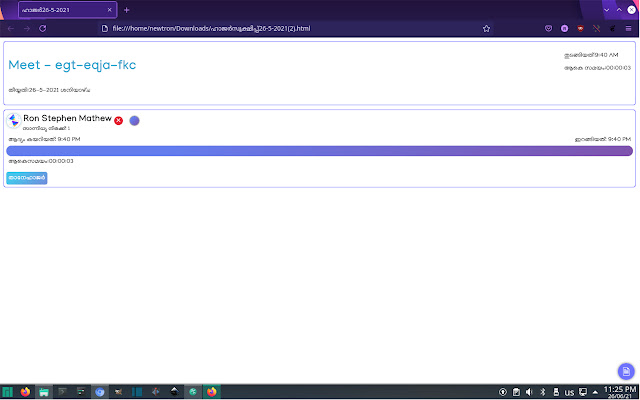Viewport: 640px width, 400px height.
Task: Open the red shield extension icon
Action: click(580, 29)
